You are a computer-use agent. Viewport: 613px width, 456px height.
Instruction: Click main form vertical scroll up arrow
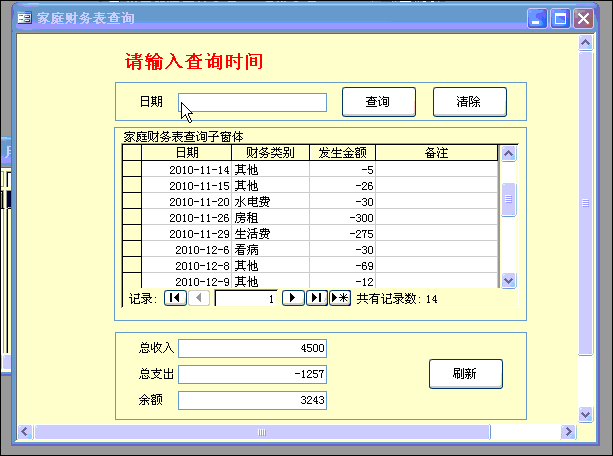585,43
